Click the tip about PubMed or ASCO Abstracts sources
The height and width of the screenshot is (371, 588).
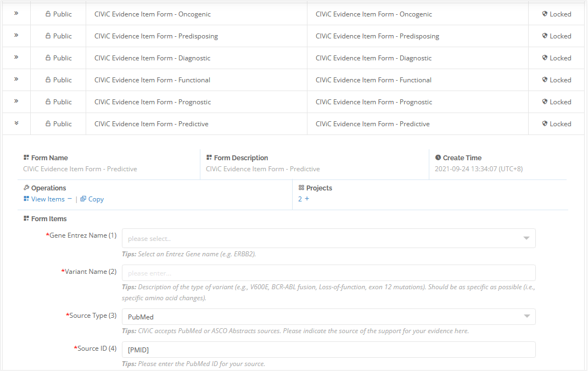tap(295, 331)
